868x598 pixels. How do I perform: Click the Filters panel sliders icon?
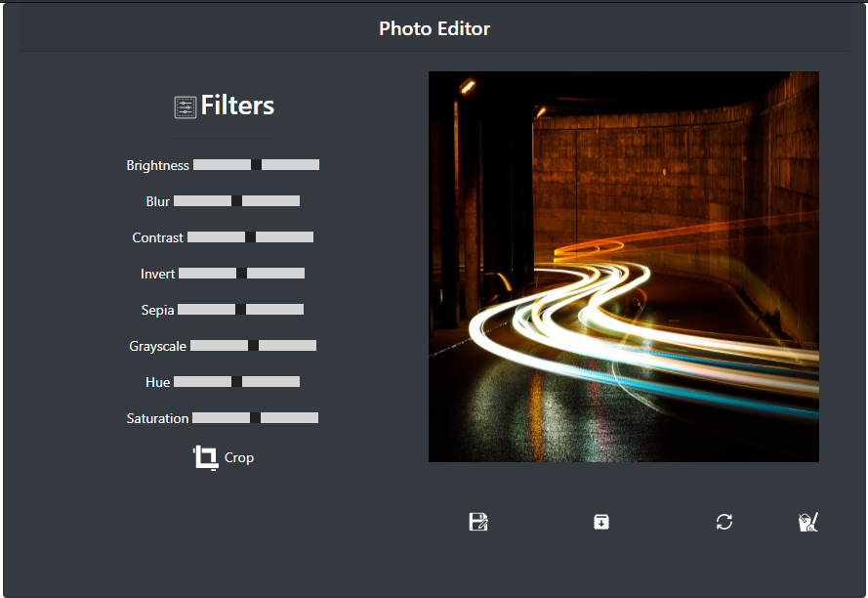tap(185, 107)
